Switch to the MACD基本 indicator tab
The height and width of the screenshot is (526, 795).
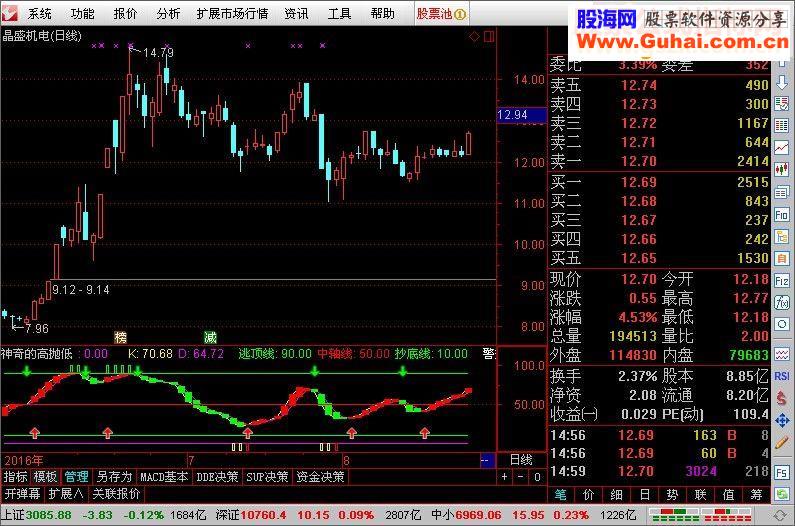(x=164, y=477)
